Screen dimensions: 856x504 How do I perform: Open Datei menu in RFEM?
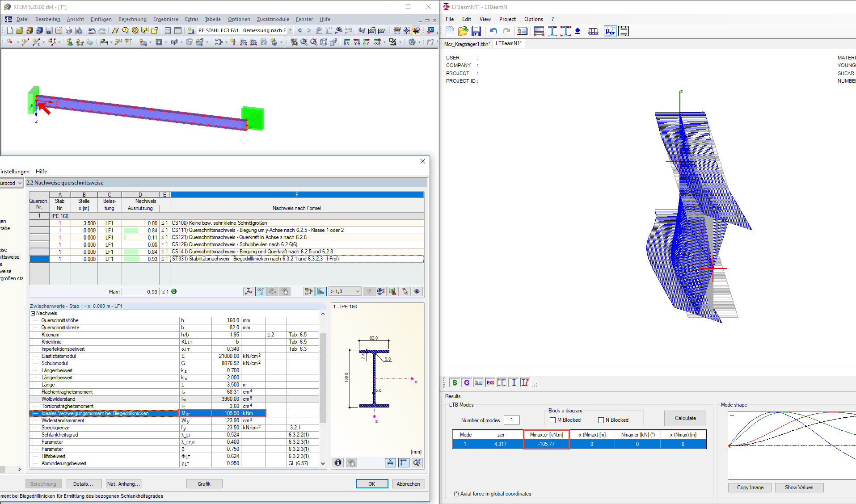click(22, 19)
